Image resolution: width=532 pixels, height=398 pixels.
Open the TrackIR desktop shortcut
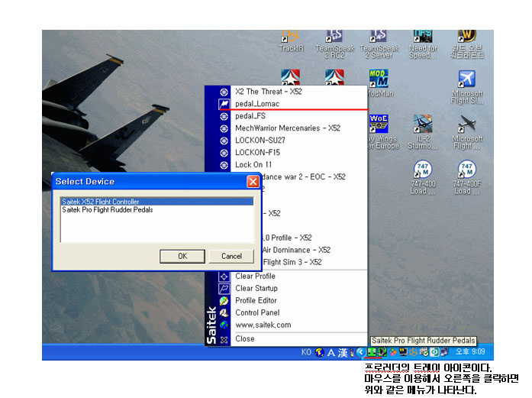(x=291, y=41)
